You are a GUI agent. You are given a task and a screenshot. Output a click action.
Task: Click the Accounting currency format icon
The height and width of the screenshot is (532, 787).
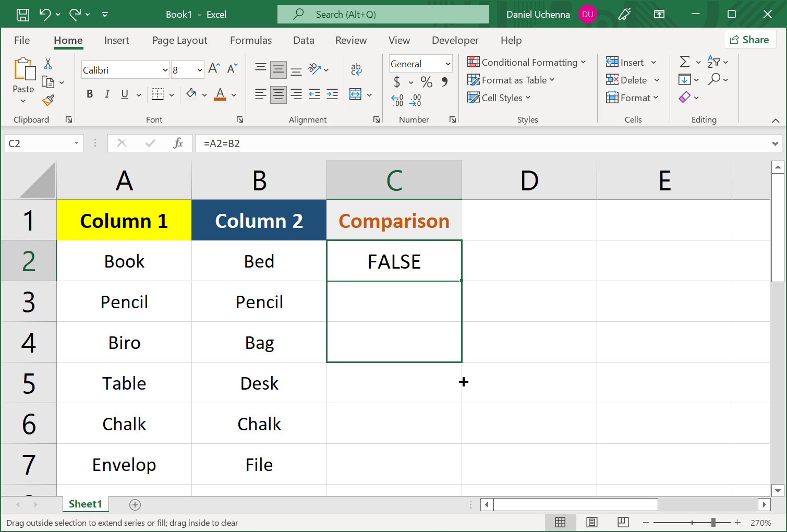coord(397,82)
